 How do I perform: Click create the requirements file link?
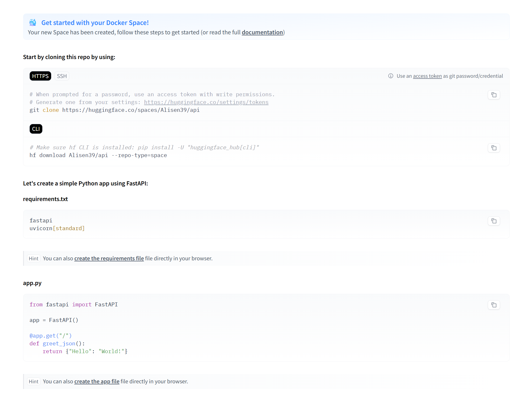[109, 258]
